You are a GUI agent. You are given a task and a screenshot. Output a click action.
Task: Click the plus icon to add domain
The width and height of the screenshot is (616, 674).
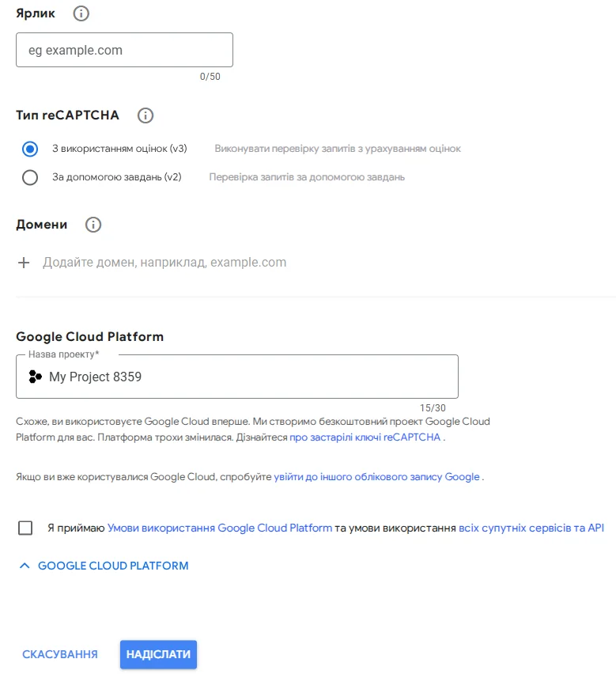tap(24, 262)
